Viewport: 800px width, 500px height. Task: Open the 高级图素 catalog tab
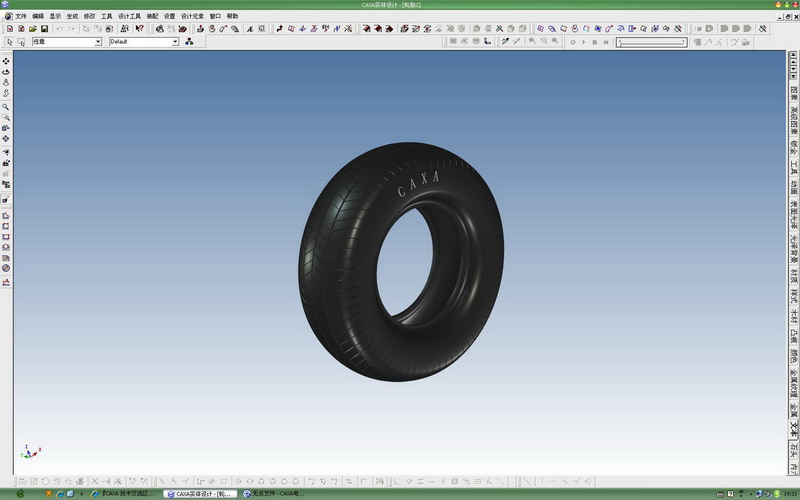point(793,120)
